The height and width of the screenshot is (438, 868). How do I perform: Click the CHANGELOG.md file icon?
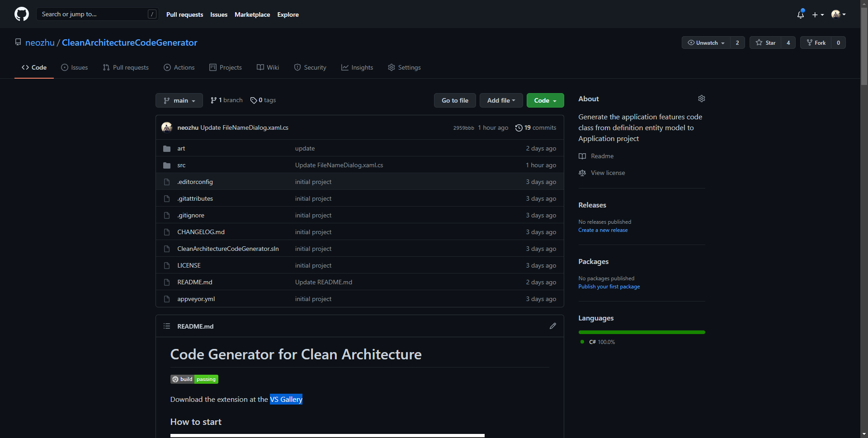[167, 232]
